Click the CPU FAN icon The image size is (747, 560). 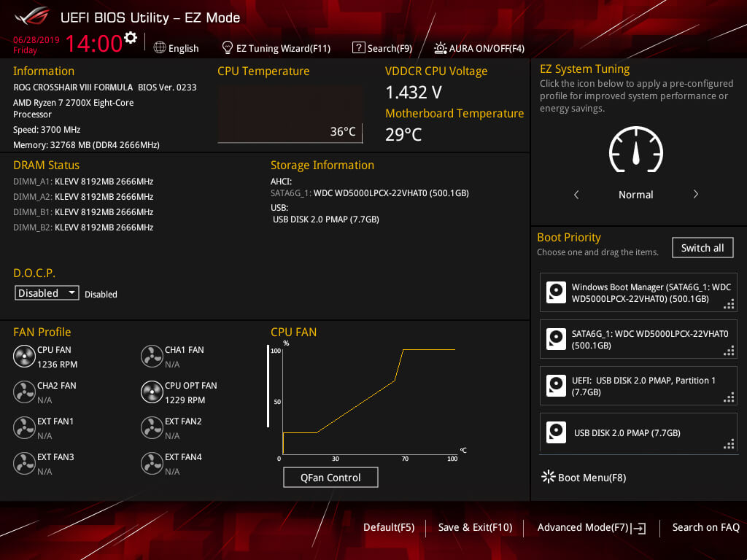[x=24, y=357]
